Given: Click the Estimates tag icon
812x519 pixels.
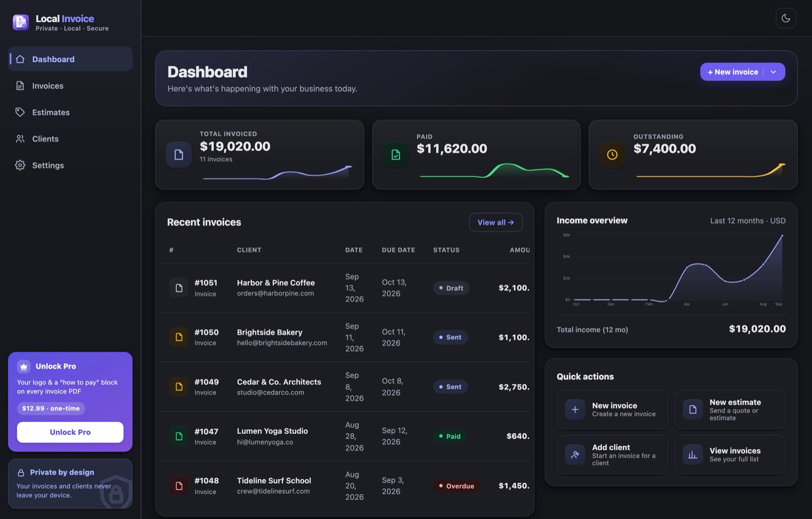Looking at the screenshot, I should 20,112.
